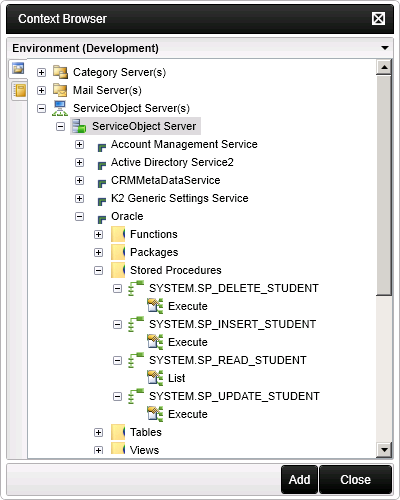The width and height of the screenshot is (400, 500).
Task: Click the SYSTEM.SP_INSERT_STUDENT object icon
Action: tap(136, 324)
